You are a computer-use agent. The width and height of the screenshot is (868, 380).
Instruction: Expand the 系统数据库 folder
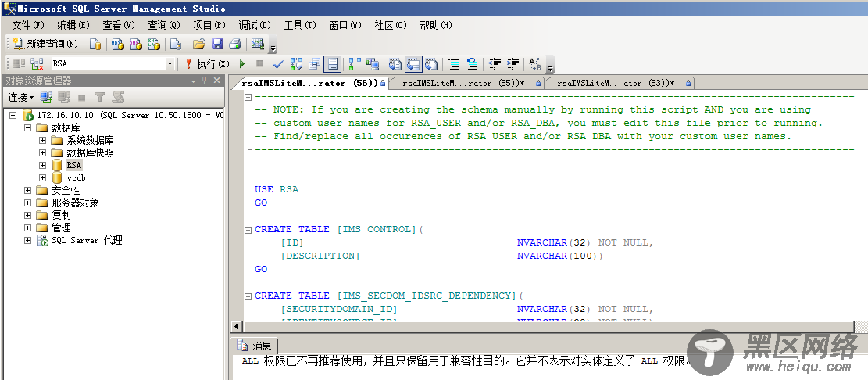click(x=43, y=140)
